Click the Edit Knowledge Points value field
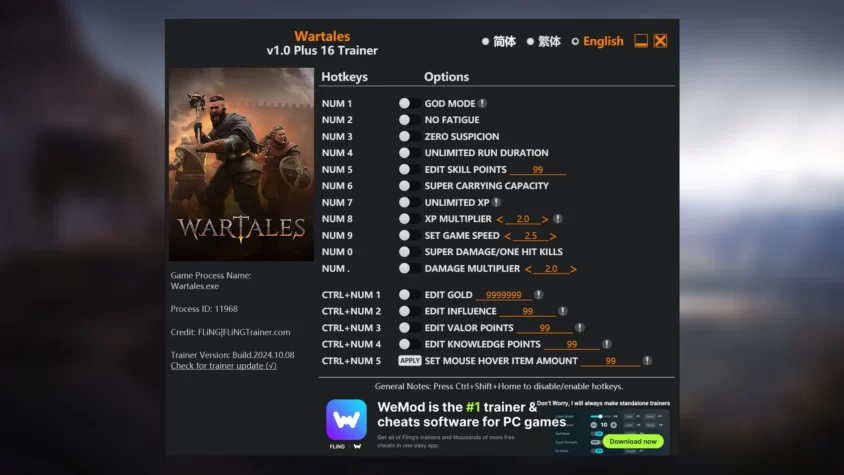The image size is (844, 475). click(x=571, y=344)
